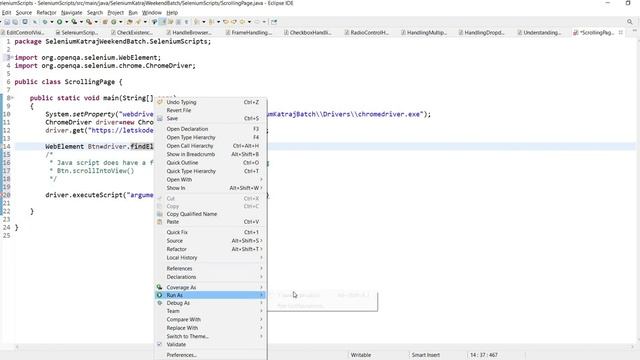Click the External Tools toolbar icon

(x=89, y=22)
